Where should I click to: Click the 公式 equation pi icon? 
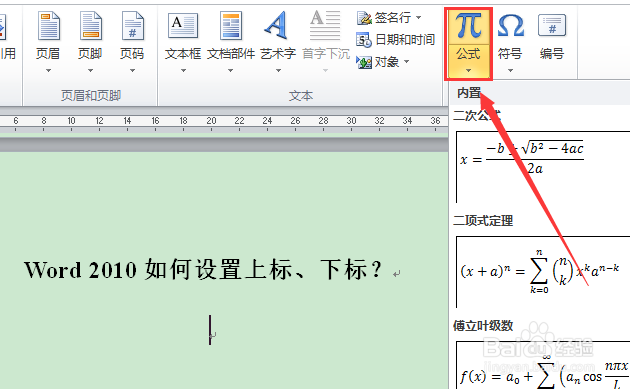(x=468, y=27)
